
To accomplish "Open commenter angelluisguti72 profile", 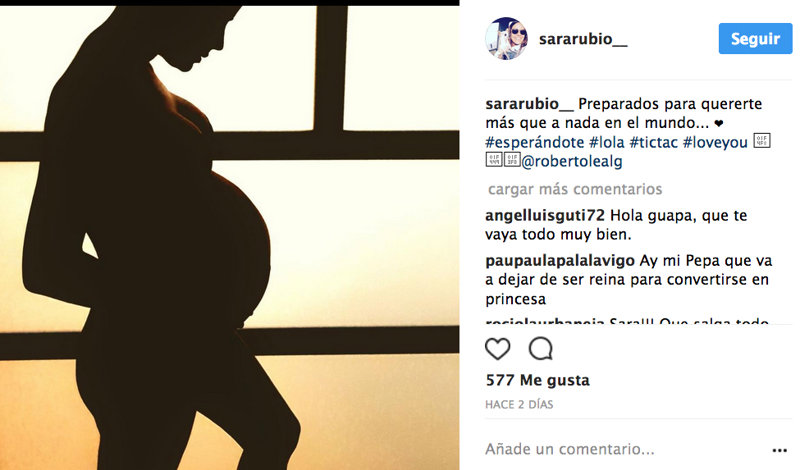I will point(545,216).
